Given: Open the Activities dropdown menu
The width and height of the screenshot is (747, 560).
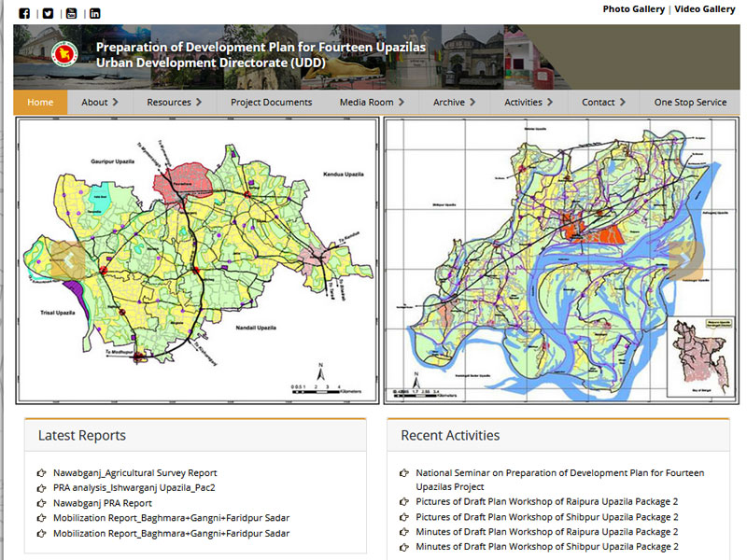Looking at the screenshot, I should [529, 103].
